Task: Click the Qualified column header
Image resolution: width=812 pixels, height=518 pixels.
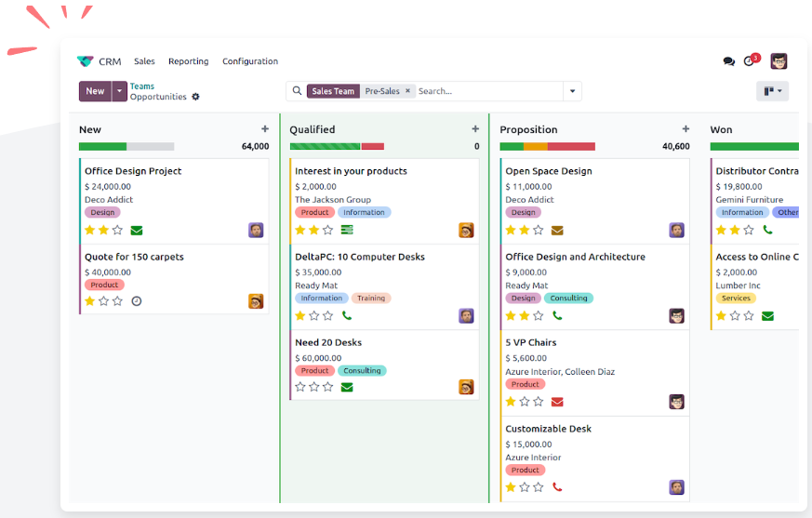Action: [313, 129]
